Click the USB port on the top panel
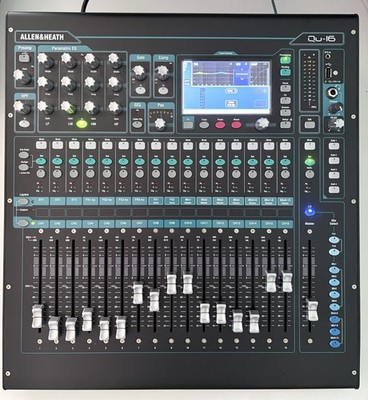Image resolution: width=368 pixels, height=400 pixels. [x=328, y=73]
